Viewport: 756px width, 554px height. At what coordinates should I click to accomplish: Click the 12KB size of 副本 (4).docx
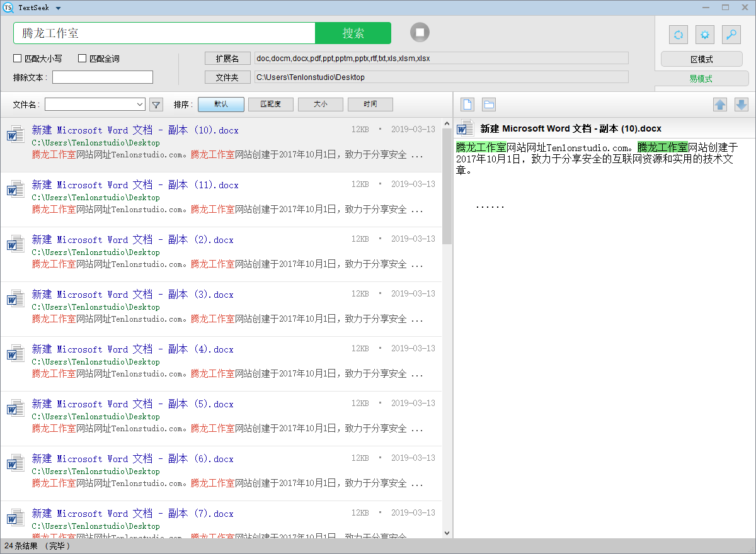[360, 348]
